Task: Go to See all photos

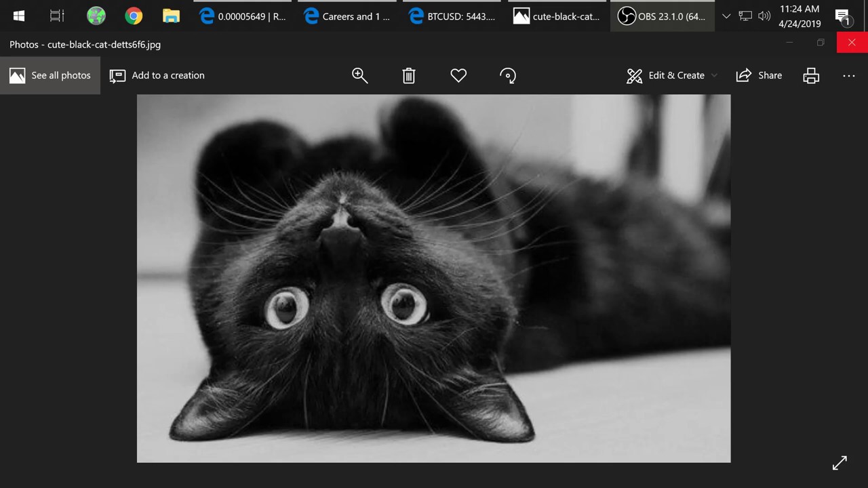Action: coord(50,75)
